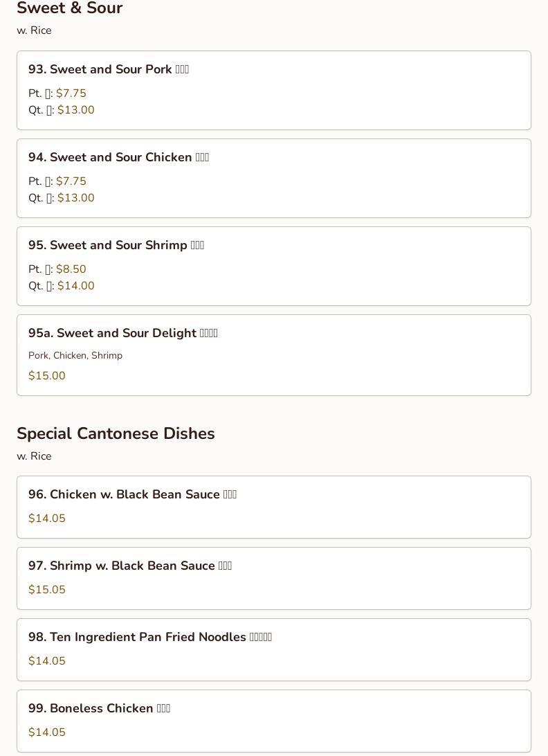Screen dimensions: 548x756
Task: Choose Sweet and Sour Chicken quart $13.00
Action: point(75,198)
